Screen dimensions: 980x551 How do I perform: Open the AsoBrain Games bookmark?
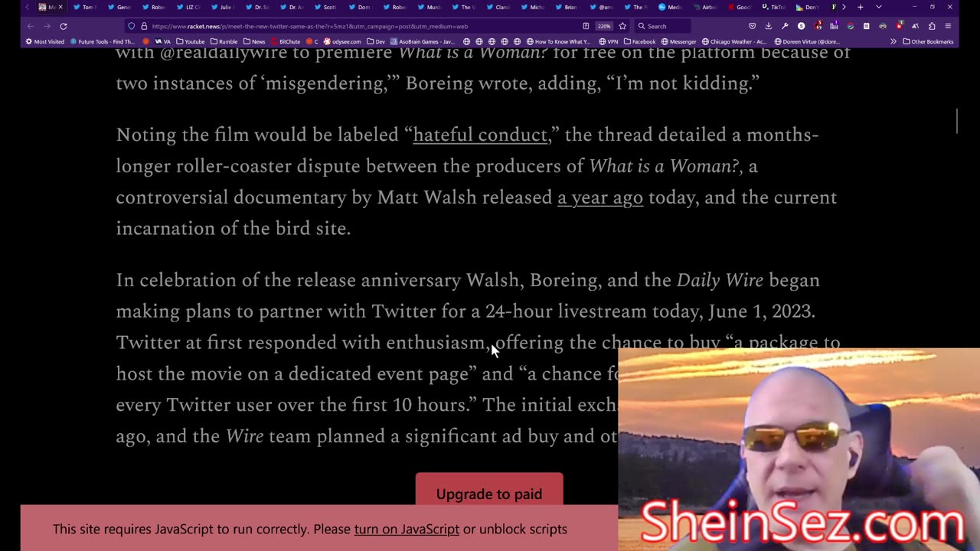pyautogui.click(x=422, y=41)
